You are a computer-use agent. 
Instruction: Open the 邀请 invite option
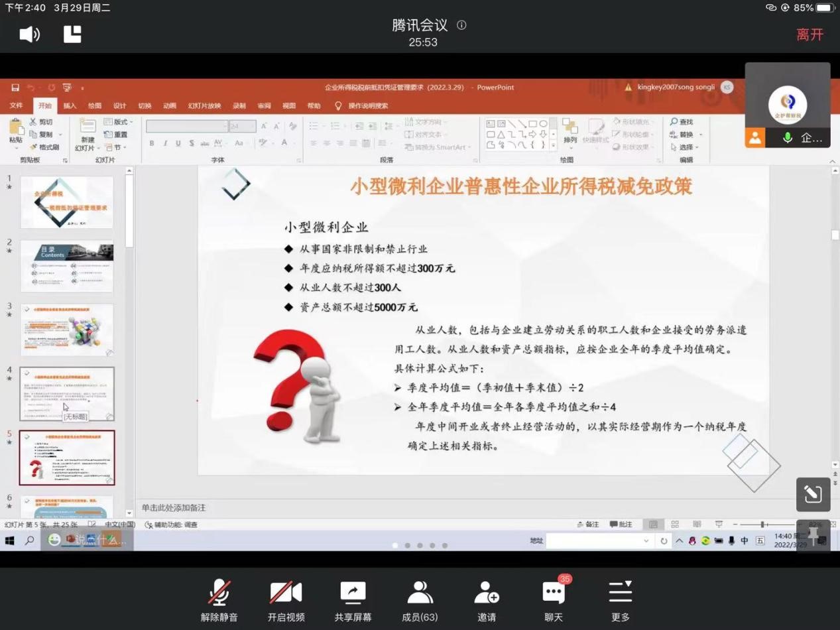point(487,600)
